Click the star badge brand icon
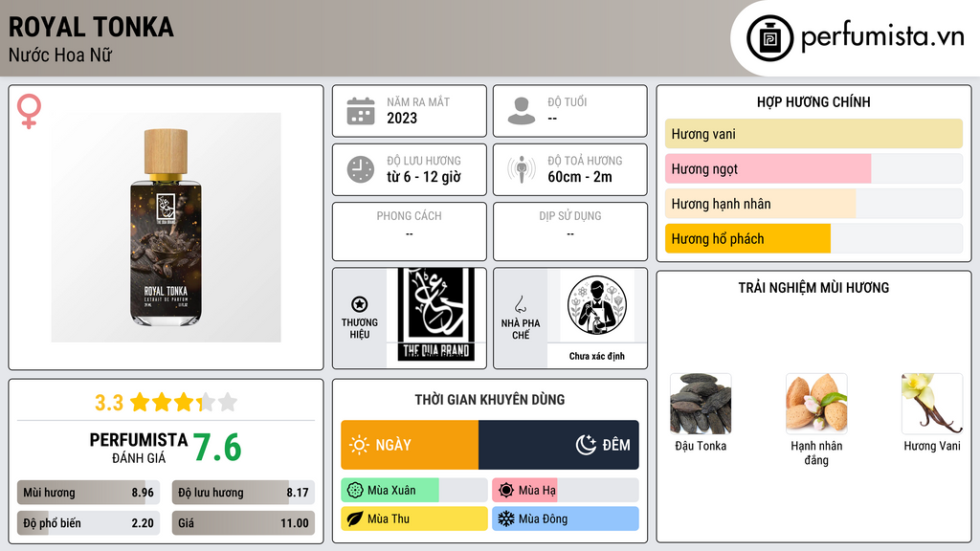The height and width of the screenshot is (551, 980). coord(360,304)
